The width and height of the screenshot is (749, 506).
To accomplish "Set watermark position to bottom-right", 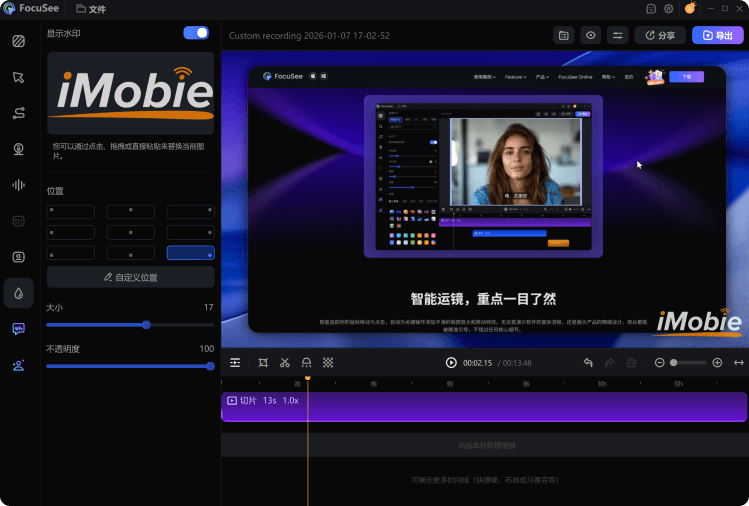I will [191, 253].
